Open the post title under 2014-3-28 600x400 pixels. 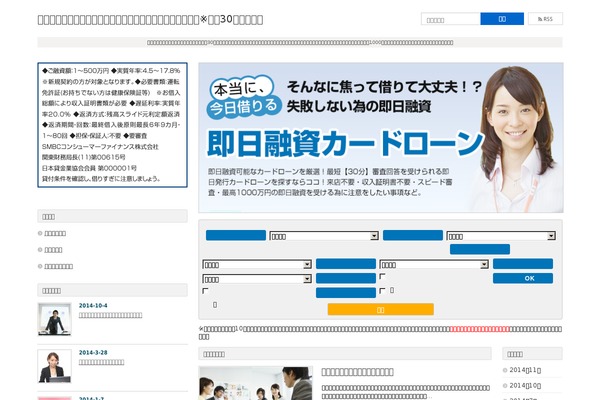point(101,362)
